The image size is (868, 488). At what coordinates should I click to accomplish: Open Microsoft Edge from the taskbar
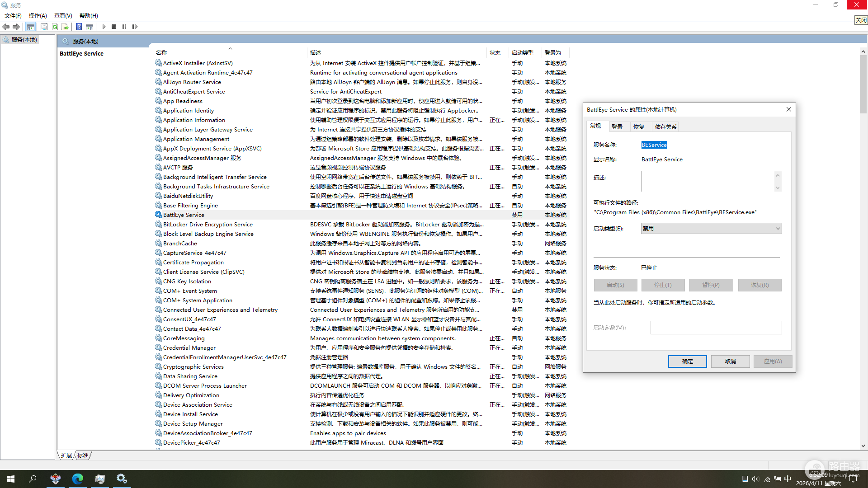tap(78, 479)
